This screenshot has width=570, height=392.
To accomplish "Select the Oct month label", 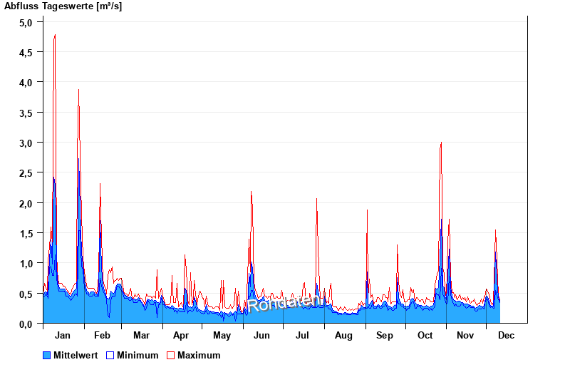I will pos(425,336).
